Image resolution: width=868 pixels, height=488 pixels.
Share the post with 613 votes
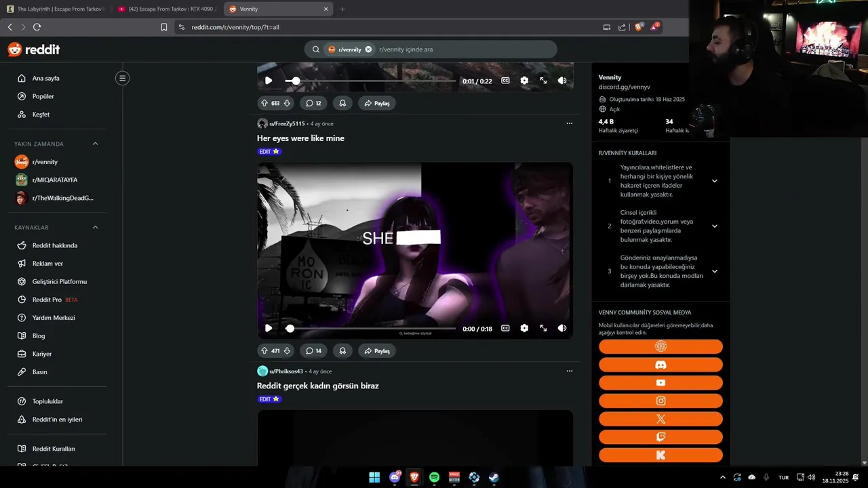tap(377, 103)
